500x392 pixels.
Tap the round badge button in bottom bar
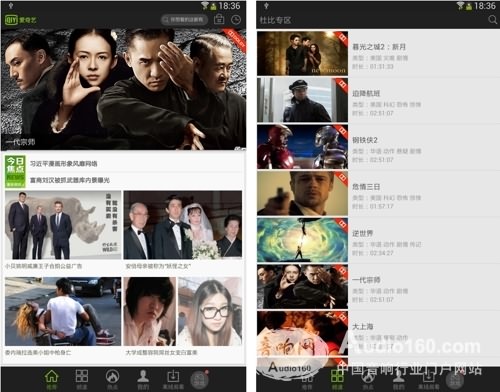[x=199, y=379]
